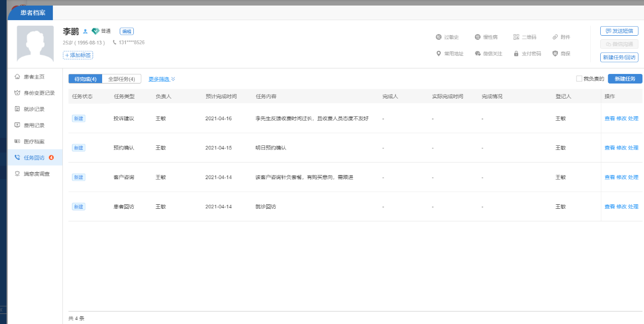
Task: Expand the 更多筛选 filter options
Action: point(162,79)
